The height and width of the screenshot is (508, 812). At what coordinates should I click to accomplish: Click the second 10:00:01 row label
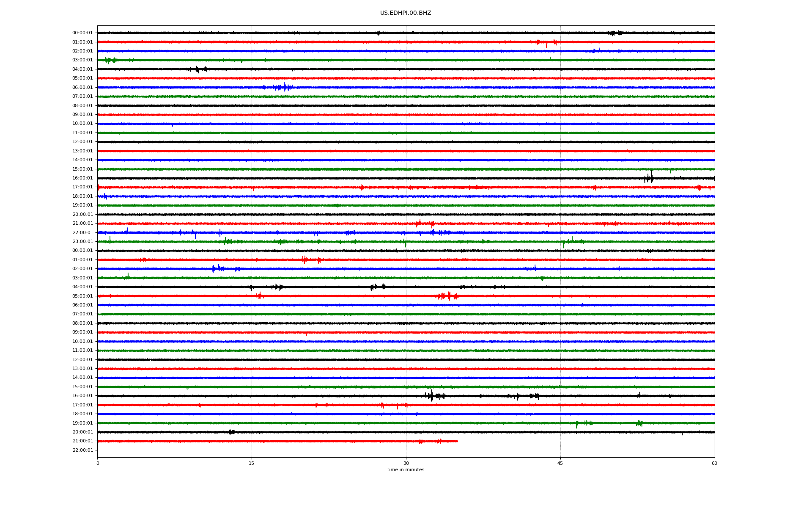[82, 342]
